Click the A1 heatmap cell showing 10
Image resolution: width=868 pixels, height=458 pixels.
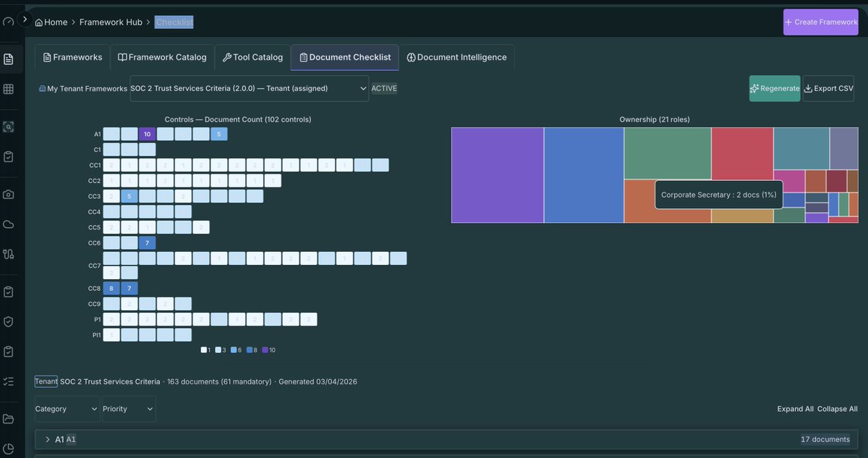(147, 134)
